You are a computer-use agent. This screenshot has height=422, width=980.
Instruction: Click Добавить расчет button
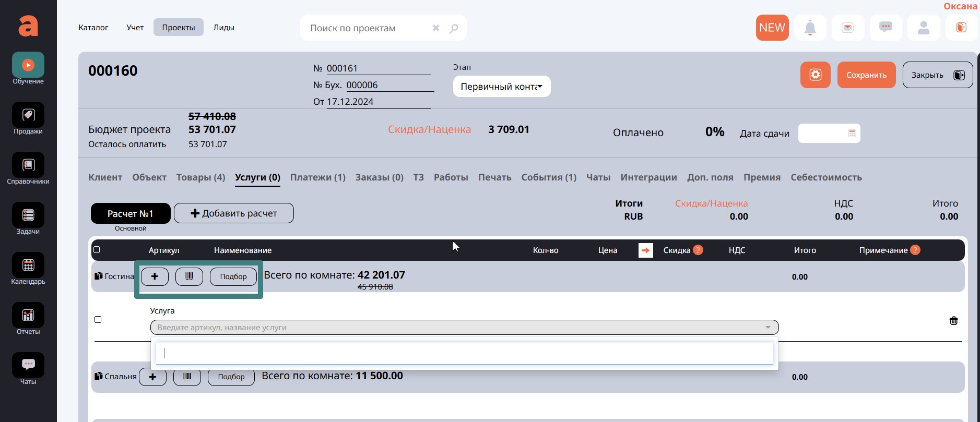[x=233, y=213]
